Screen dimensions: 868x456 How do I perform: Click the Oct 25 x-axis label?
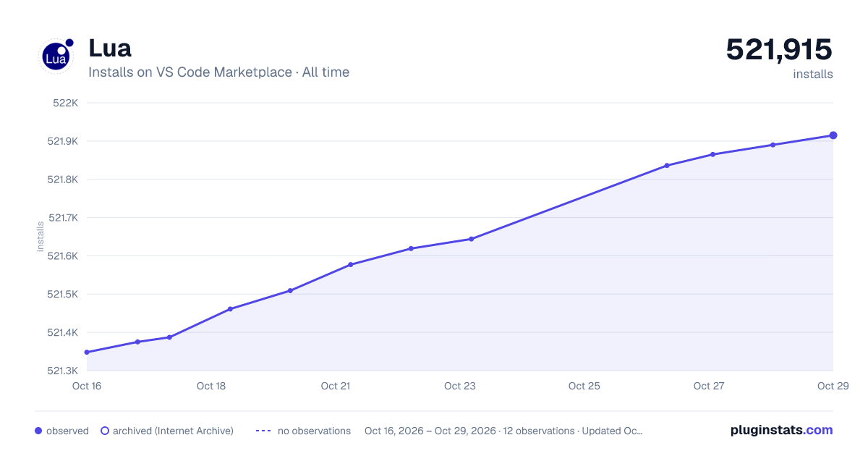coord(584,386)
